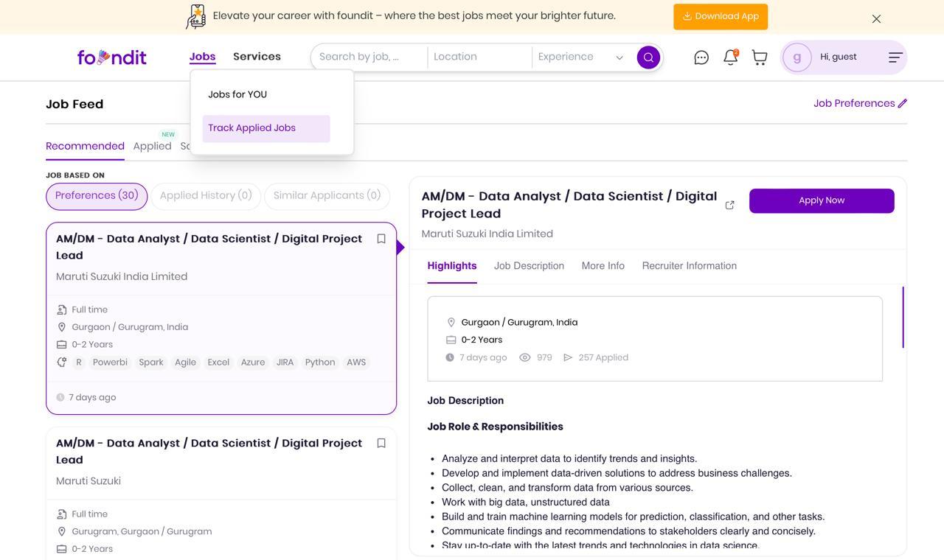Click the skills icon in first job card
Viewport: 944px width, 560px height.
[62, 362]
